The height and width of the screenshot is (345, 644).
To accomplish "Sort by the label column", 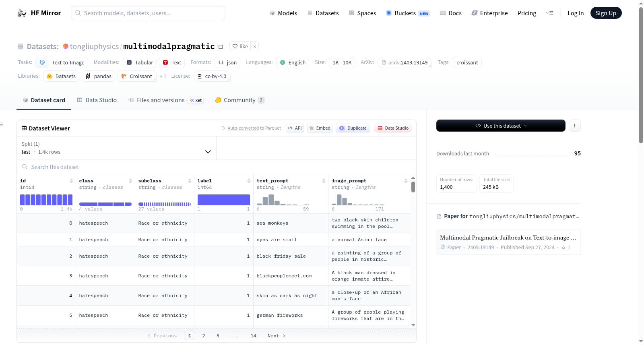I will click(x=249, y=181).
